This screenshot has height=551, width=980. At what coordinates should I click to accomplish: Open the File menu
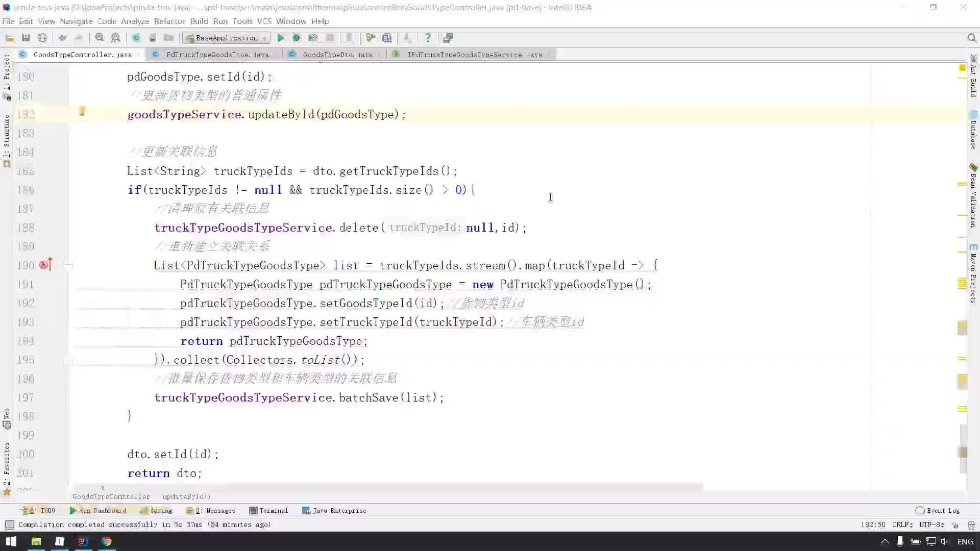tap(8, 21)
